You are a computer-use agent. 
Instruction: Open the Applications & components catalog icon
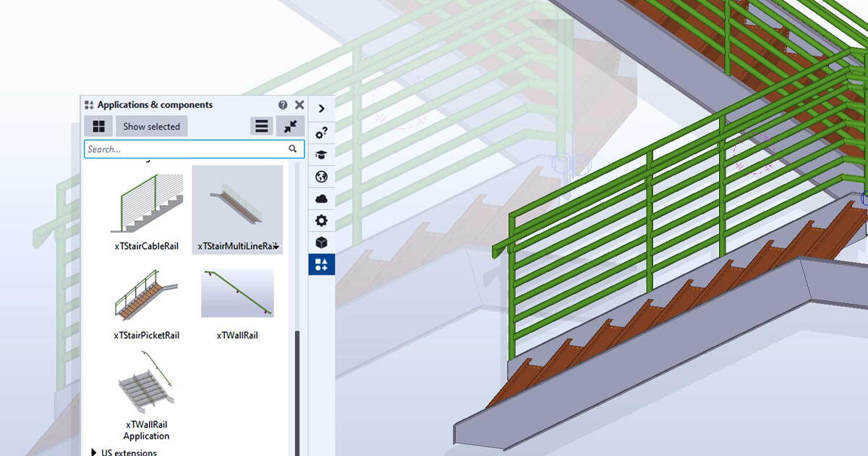322,264
